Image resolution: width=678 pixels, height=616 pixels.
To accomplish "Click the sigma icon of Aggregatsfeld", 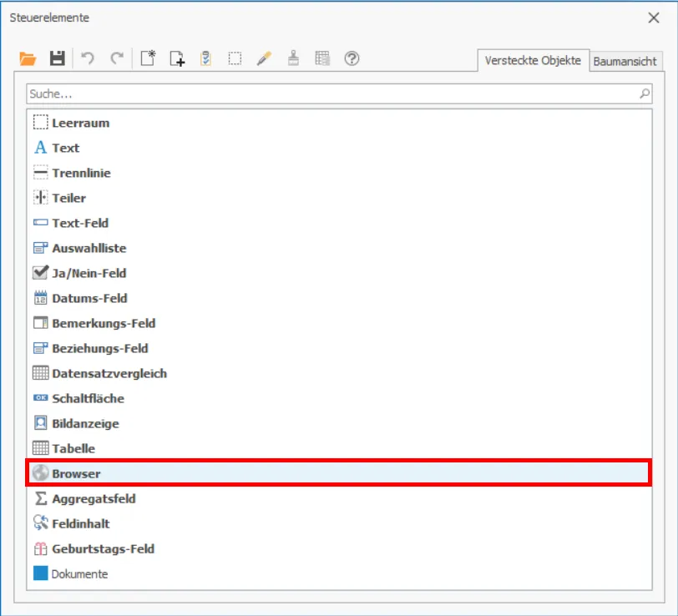I will tap(41, 498).
